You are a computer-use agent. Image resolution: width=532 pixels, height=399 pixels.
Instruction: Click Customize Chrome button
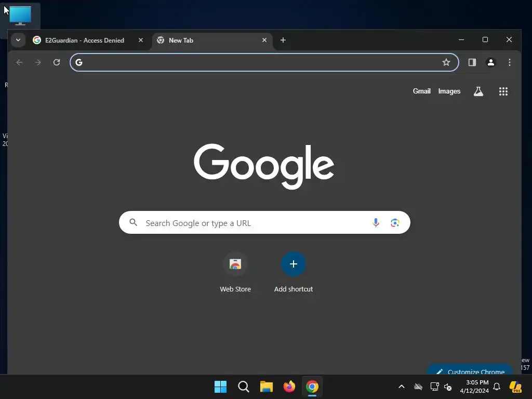click(x=470, y=370)
